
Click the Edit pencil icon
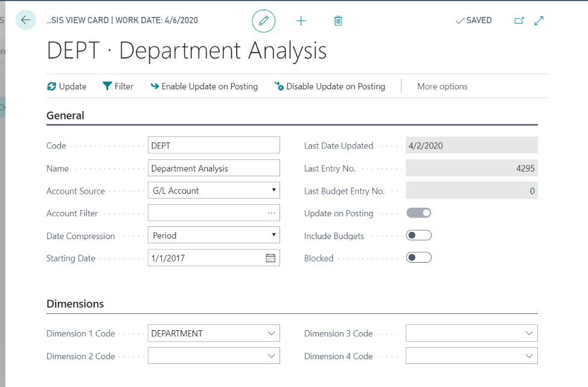[263, 20]
